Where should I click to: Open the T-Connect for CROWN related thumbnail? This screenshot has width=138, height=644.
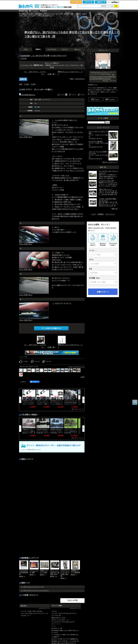(24, 565)
